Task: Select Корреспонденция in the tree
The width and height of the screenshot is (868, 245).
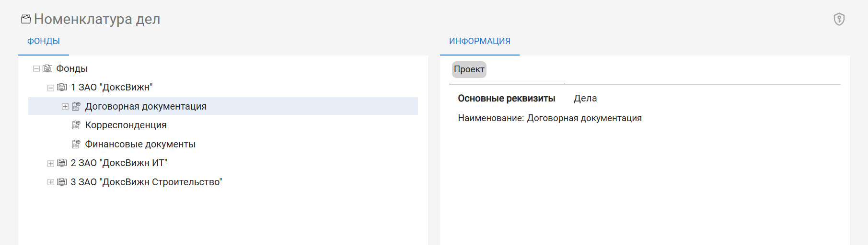Action: tap(126, 125)
